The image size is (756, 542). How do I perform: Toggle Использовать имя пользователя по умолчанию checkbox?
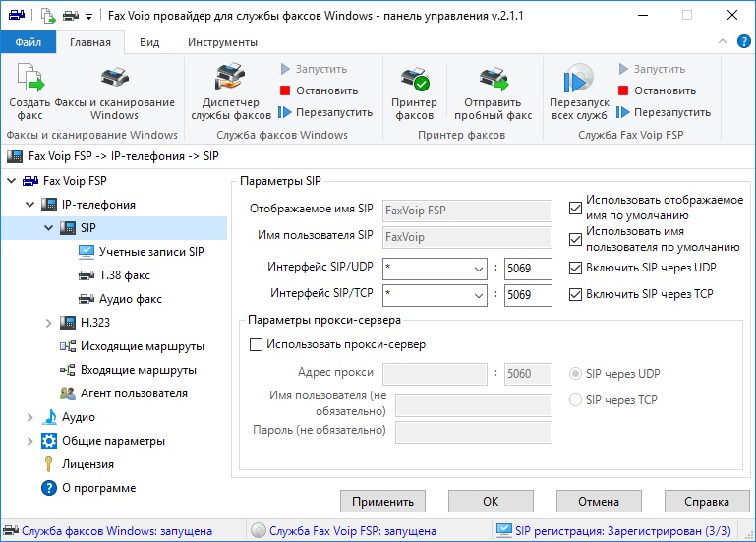tap(575, 239)
